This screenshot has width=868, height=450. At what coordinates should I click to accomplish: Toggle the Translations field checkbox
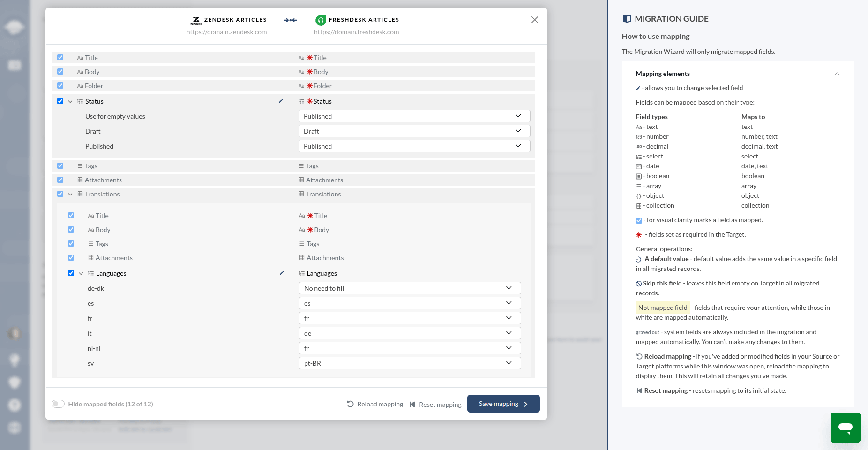click(60, 194)
